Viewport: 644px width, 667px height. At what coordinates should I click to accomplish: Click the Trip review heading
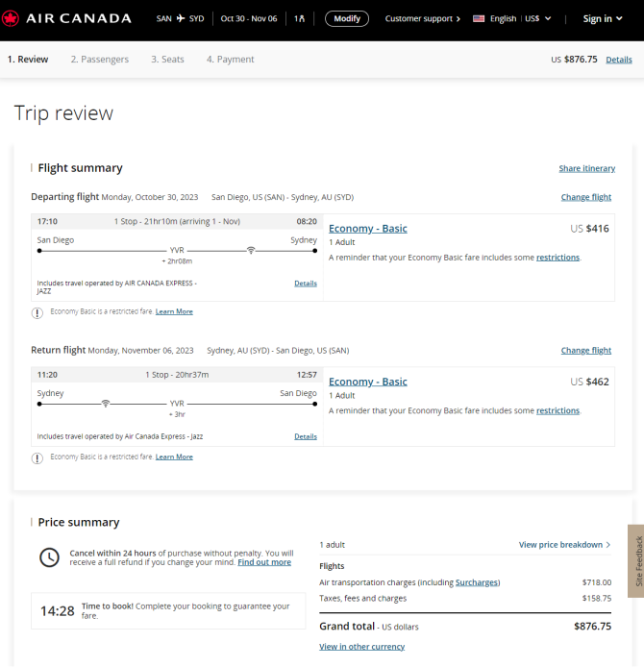click(x=63, y=113)
